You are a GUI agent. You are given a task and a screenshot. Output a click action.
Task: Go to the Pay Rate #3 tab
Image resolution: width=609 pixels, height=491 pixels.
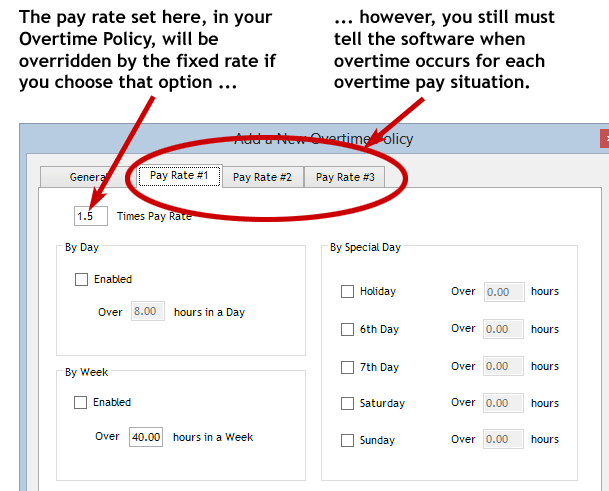(345, 177)
